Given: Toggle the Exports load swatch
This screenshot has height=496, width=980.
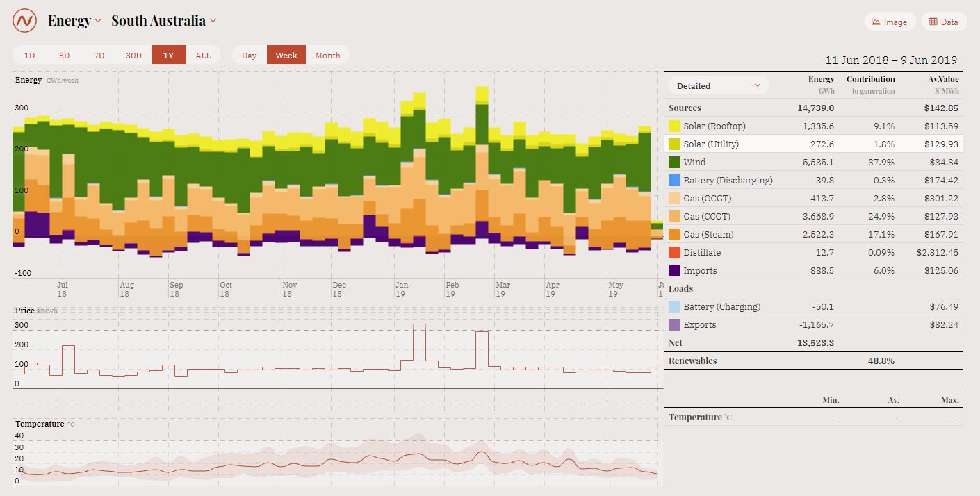Looking at the screenshot, I should (674, 325).
